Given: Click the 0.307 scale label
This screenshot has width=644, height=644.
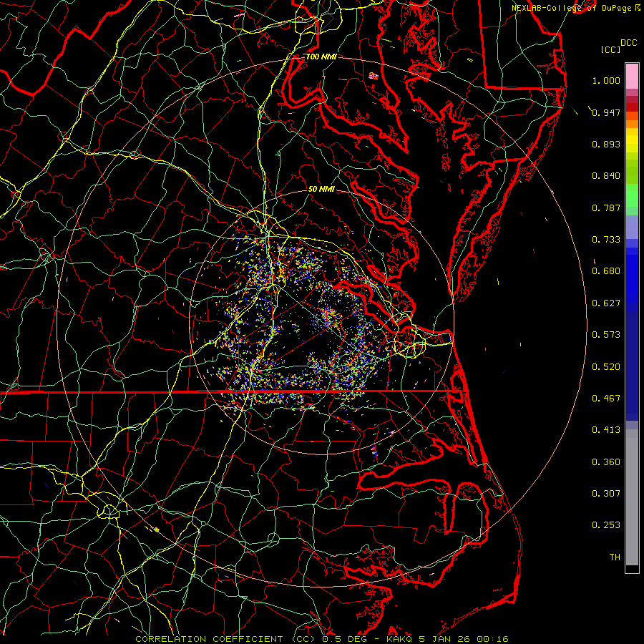Looking at the screenshot, I should [606, 494].
